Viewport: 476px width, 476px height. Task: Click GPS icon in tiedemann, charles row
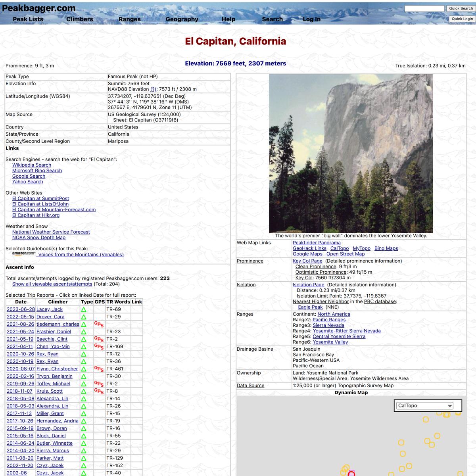tap(99, 324)
